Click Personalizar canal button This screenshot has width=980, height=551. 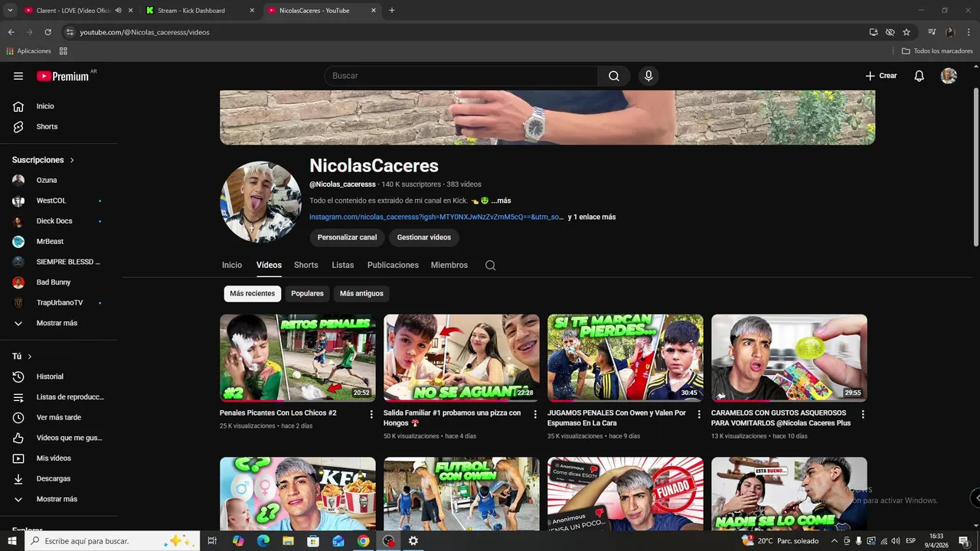click(x=348, y=237)
